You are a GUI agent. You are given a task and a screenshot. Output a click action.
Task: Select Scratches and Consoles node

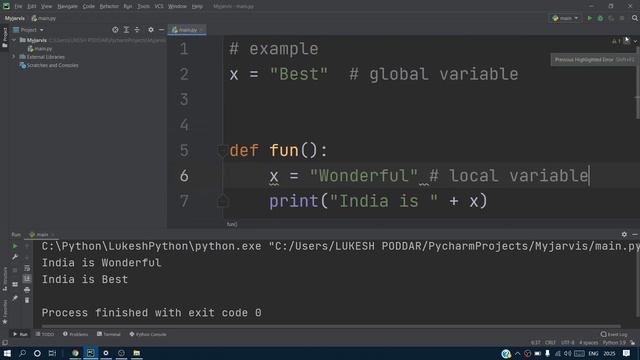(x=49, y=65)
